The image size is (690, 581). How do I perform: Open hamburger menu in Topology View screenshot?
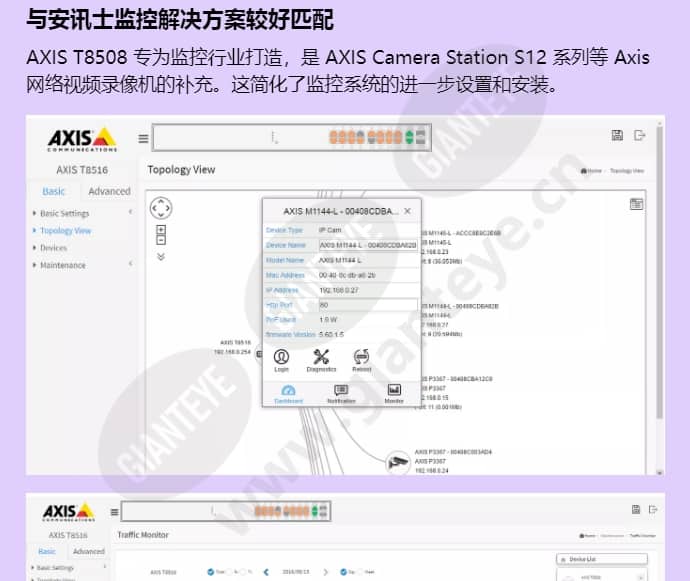point(143,139)
